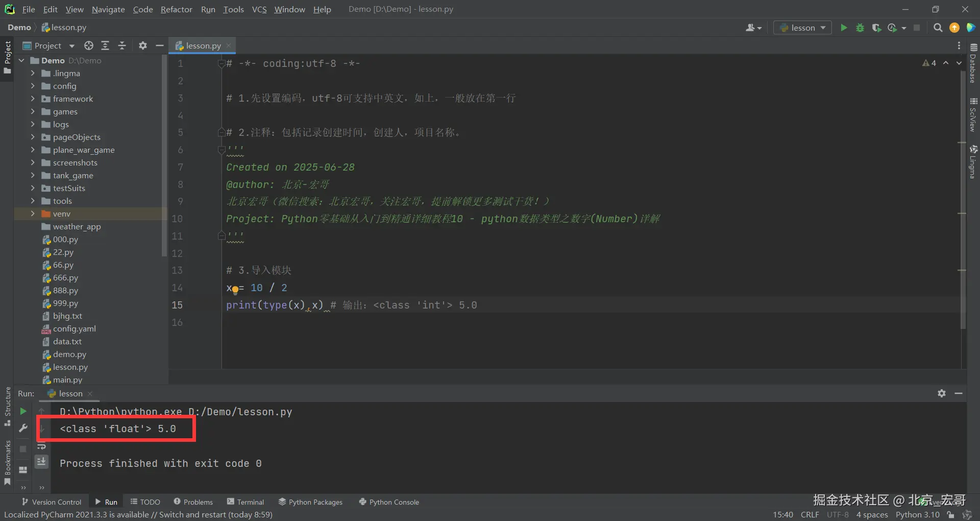The width and height of the screenshot is (980, 521).
Task: Open the Bookmarks tool window
Action: click(x=8, y=463)
